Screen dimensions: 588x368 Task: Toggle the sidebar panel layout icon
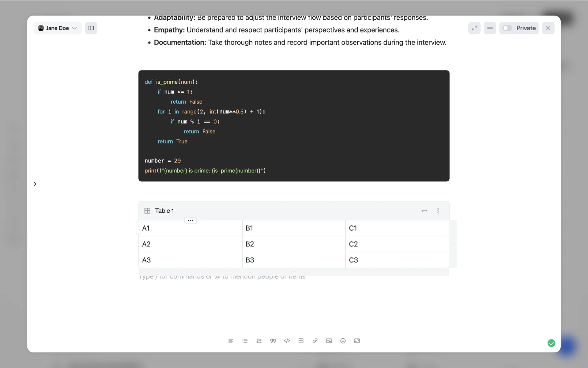[91, 28]
